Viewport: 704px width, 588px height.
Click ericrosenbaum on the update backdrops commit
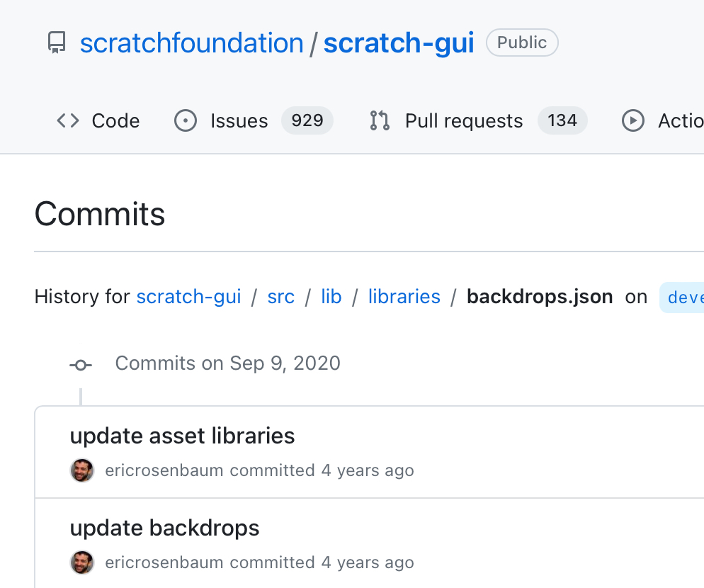[x=164, y=562]
